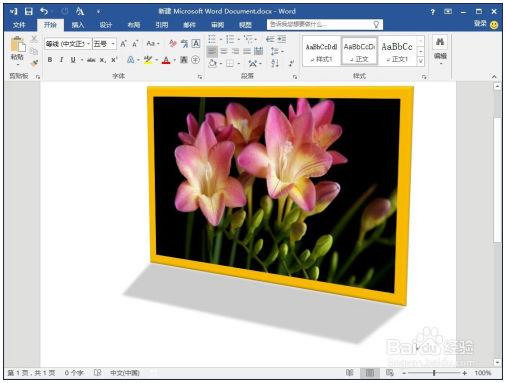Viewport: 506px width, 383px height.
Task: Click the increase indent icon
Action: click(282, 39)
